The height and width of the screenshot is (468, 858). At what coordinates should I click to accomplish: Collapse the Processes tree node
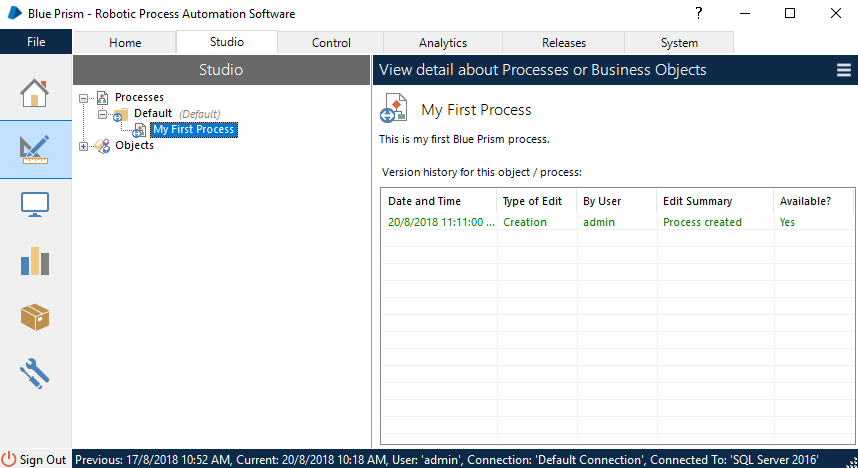84,98
